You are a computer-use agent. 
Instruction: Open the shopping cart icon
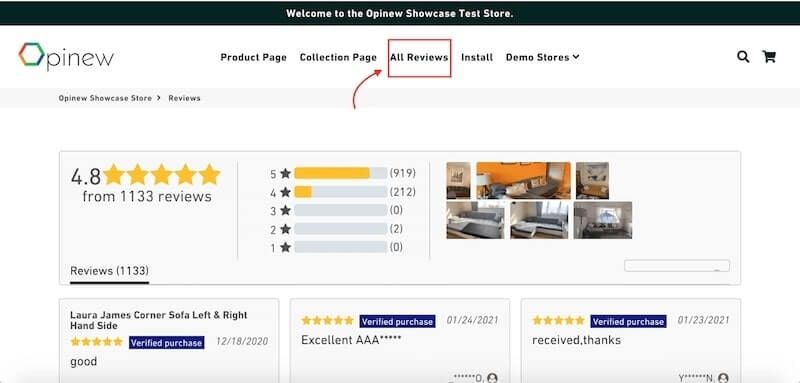(x=769, y=57)
